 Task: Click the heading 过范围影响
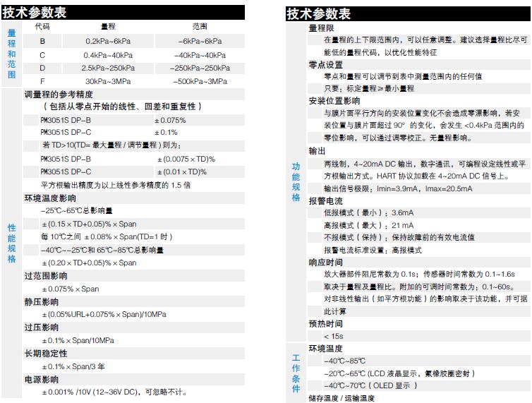click(46, 276)
